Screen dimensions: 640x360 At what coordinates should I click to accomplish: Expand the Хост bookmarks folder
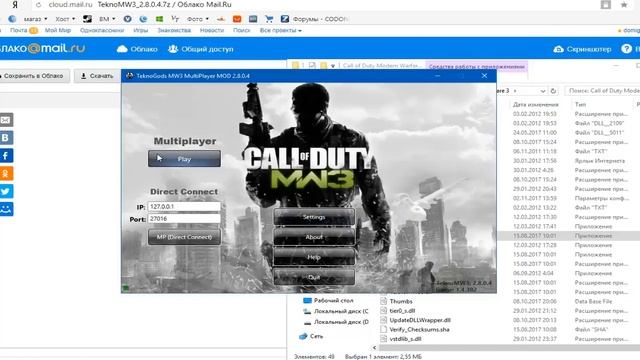coord(65,19)
